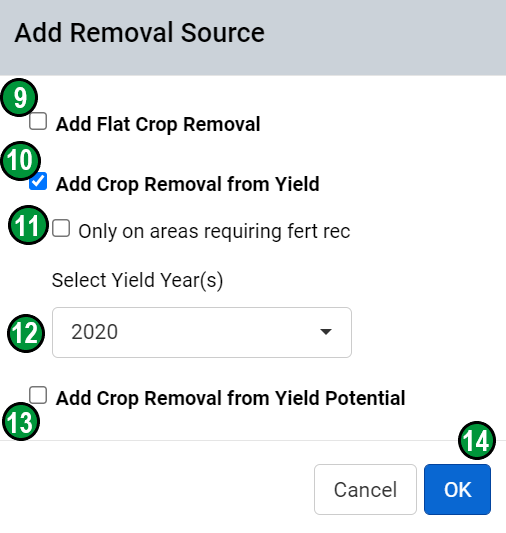The image size is (506, 533).
Task: Enable the Add Flat Crop Removal checkbox
Action: click(38, 121)
